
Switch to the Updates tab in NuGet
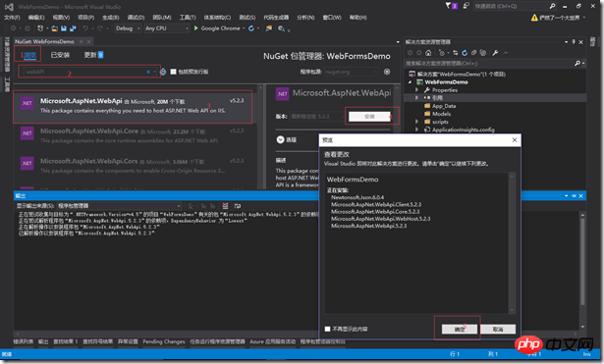tap(93, 55)
